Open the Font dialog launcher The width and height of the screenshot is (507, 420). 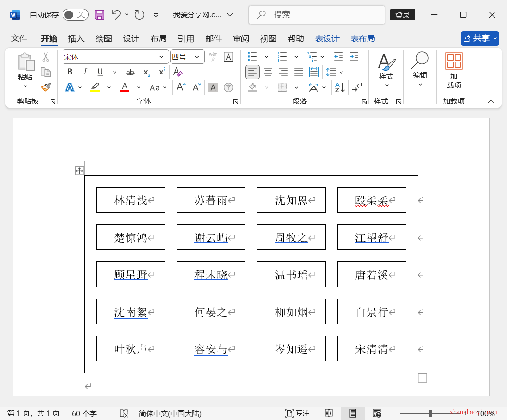(x=235, y=102)
